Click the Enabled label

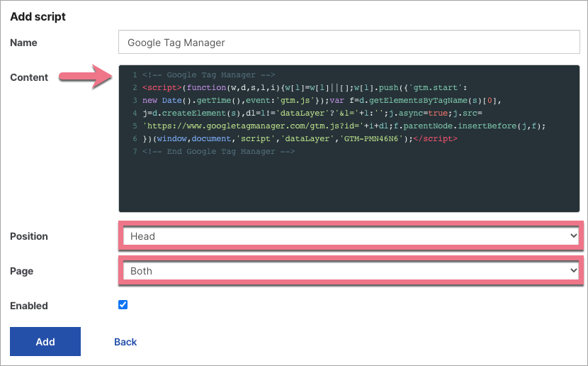tap(29, 306)
